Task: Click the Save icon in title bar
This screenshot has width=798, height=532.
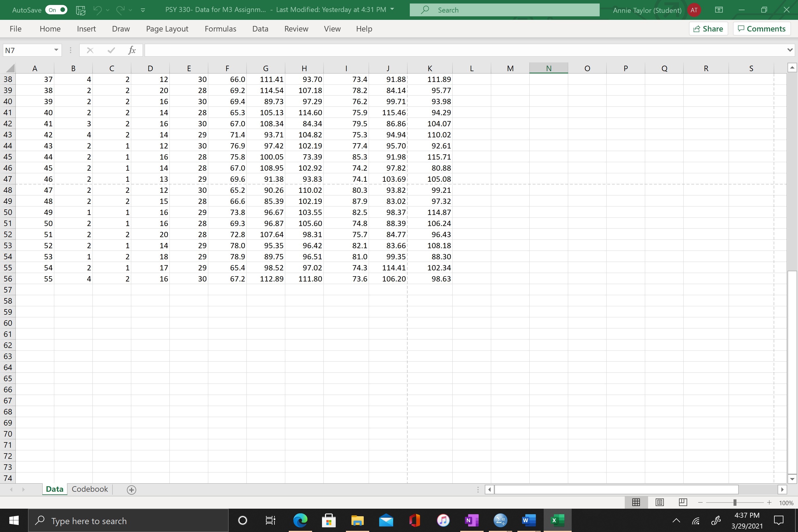Action: click(80, 10)
